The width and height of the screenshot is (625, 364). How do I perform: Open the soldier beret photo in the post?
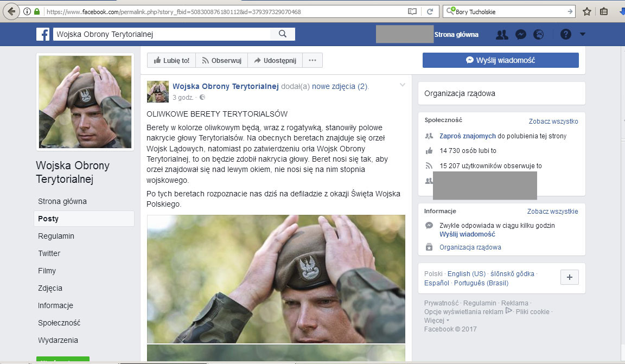pos(276,279)
